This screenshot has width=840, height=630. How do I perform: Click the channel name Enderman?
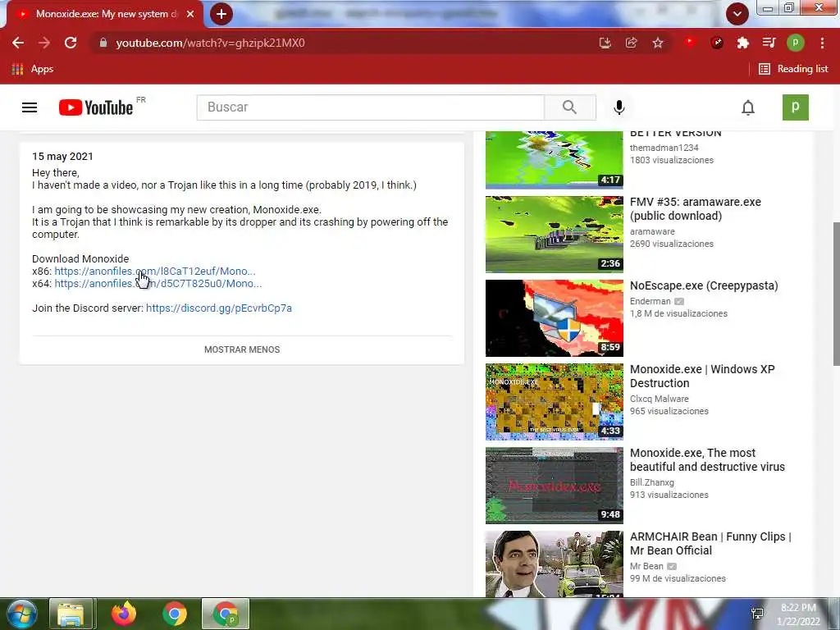[651, 301]
